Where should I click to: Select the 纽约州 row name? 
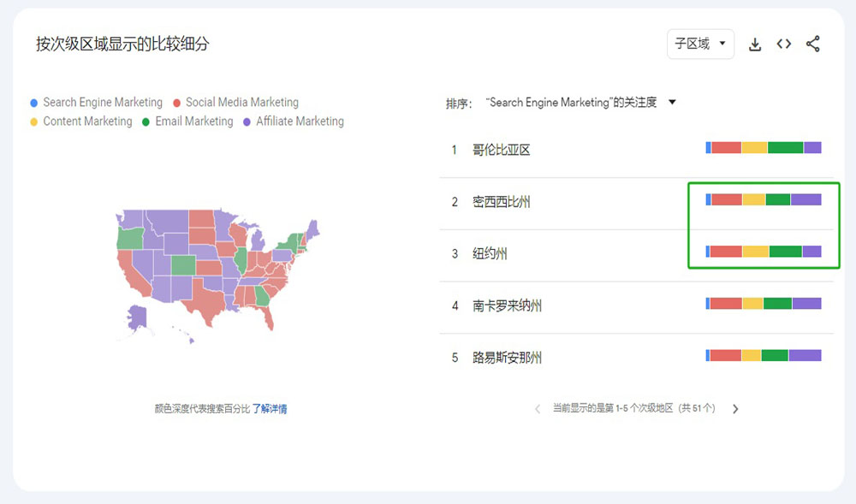tap(490, 253)
